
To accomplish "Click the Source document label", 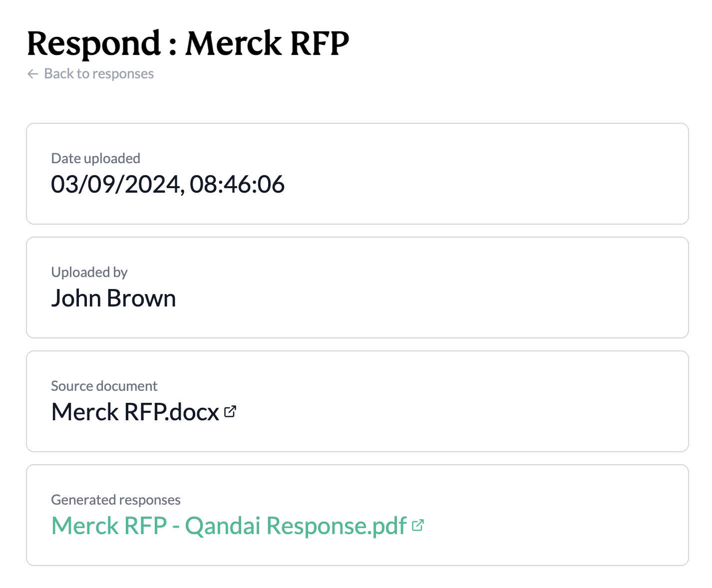I will pos(104,386).
